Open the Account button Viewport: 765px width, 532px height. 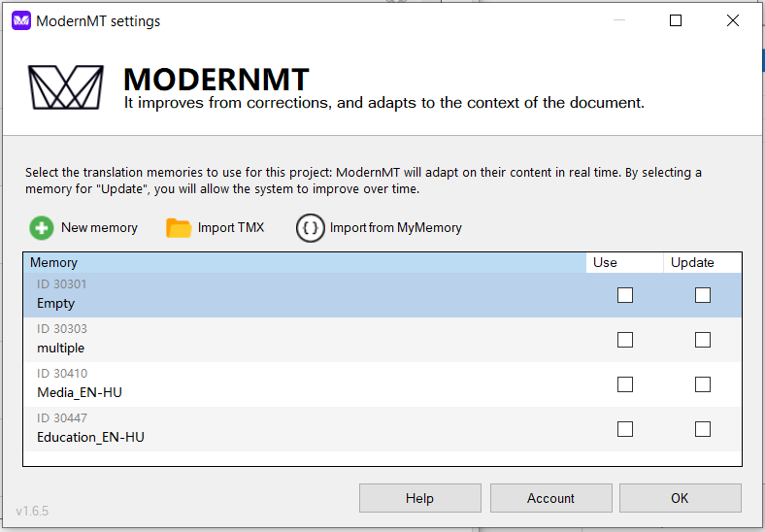pos(550,498)
